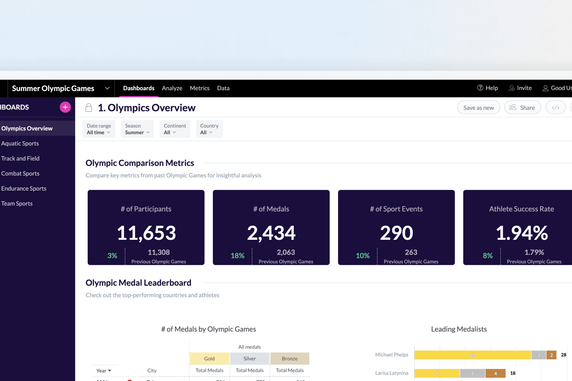572x381 pixels.
Task: Click the 8% change in Success Rate card
Action: 488,255
